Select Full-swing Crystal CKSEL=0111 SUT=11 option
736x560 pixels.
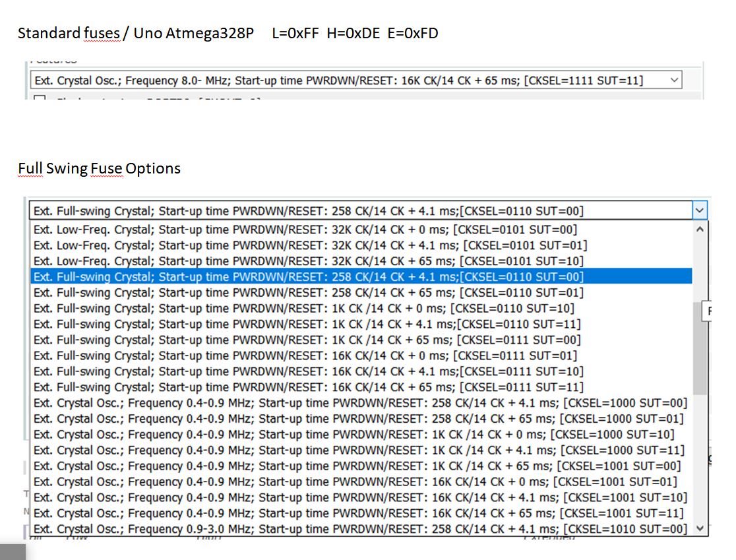[x=361, y=387]
